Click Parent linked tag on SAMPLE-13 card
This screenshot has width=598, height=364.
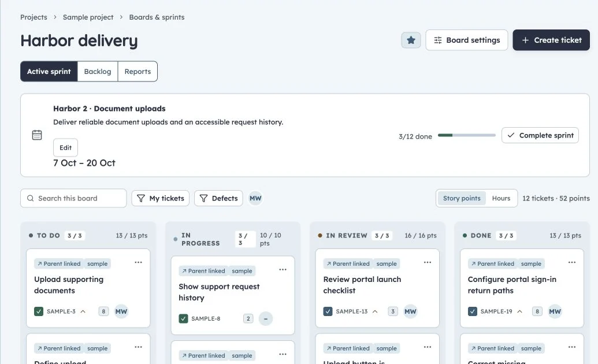tap(348, 263)
